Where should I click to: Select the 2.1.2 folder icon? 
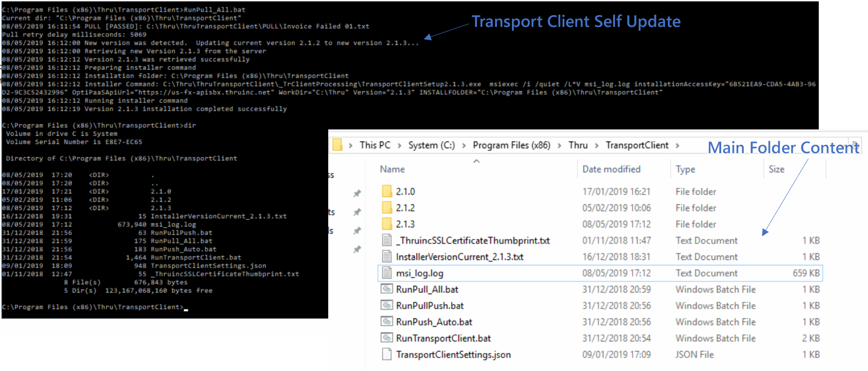point(387,208)
